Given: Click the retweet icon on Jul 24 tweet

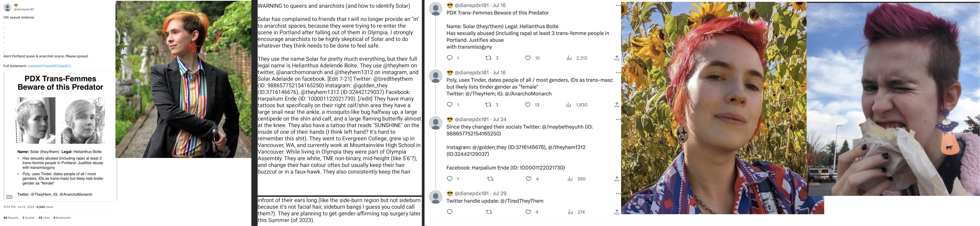Looking at the screenshot, I should tap(490, 179).
